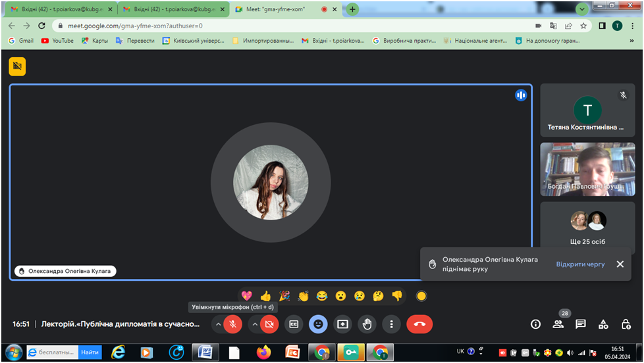Raise hand using the hand icon
644x363 pixels.
coord(367,324)
